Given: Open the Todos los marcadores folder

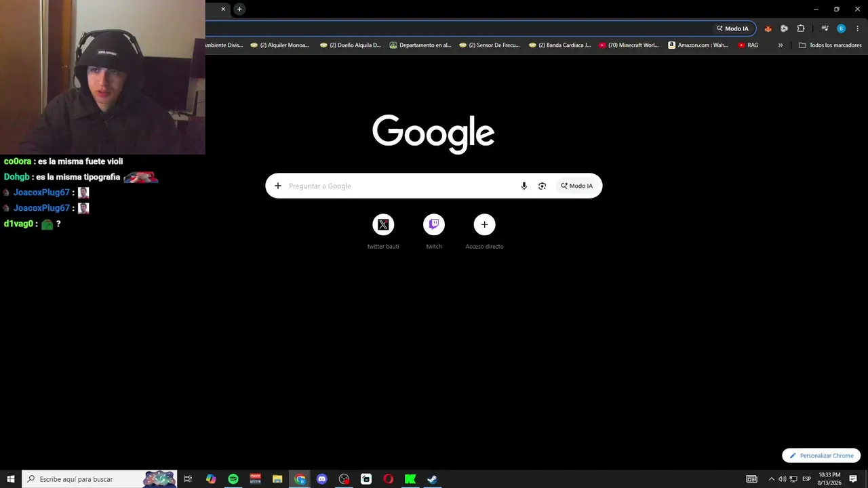Looking at the screenshot, I should coord(830,45).
